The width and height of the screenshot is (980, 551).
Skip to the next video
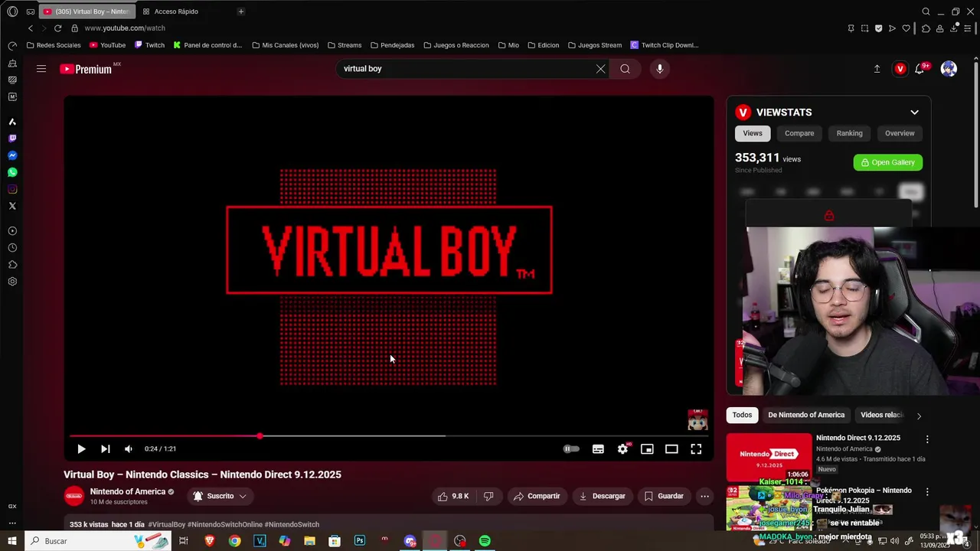point(106,449)
